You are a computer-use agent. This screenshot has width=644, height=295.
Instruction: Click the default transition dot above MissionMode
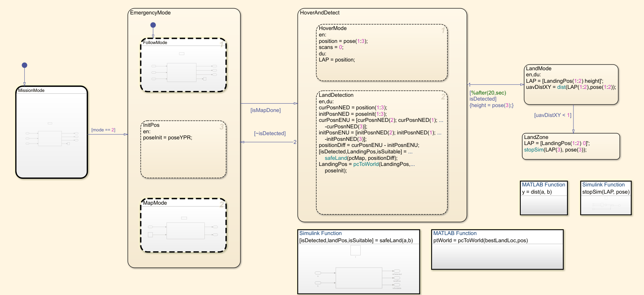click(x=25, y=65)
